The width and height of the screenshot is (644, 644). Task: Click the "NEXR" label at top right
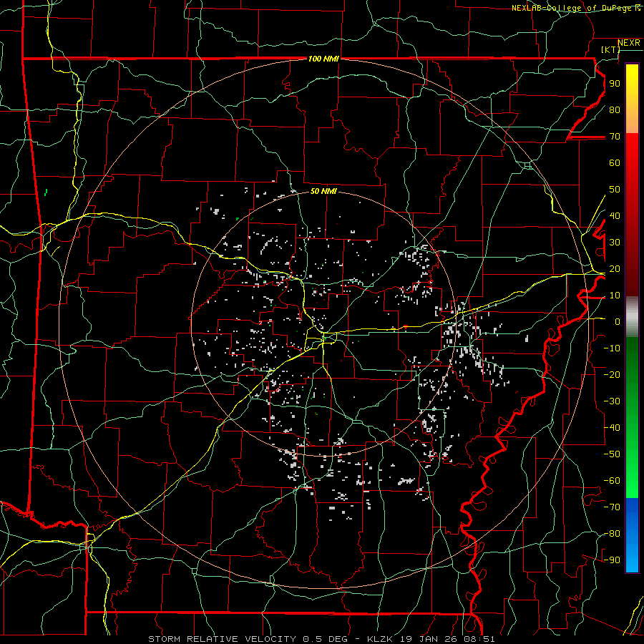629,43
